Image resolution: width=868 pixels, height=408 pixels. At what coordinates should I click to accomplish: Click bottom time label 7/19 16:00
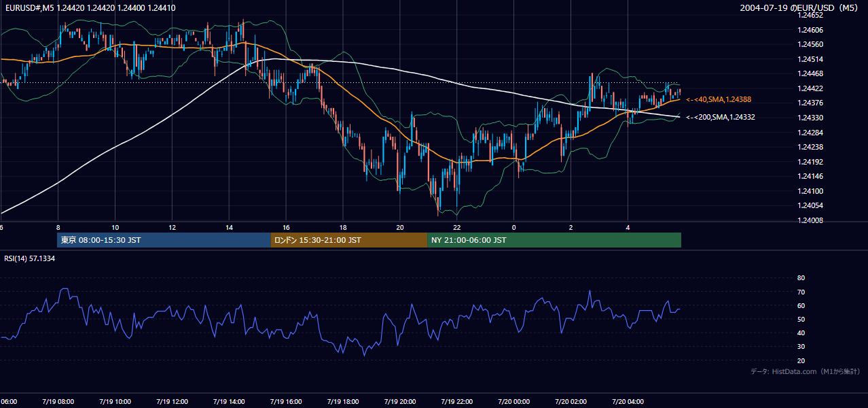coord(286,401)
